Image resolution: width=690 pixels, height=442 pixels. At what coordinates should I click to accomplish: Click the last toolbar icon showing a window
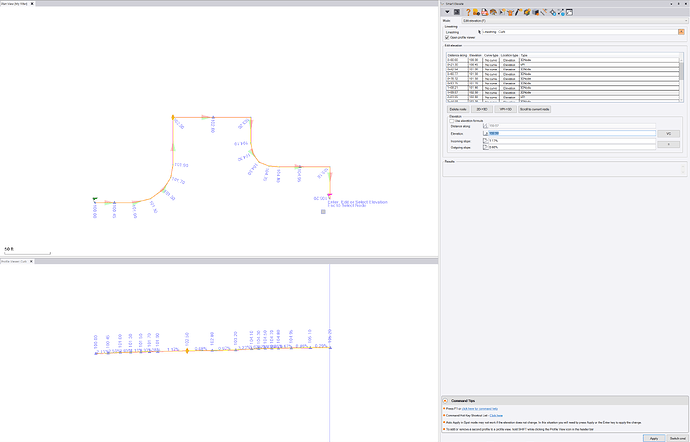(569, 12)
